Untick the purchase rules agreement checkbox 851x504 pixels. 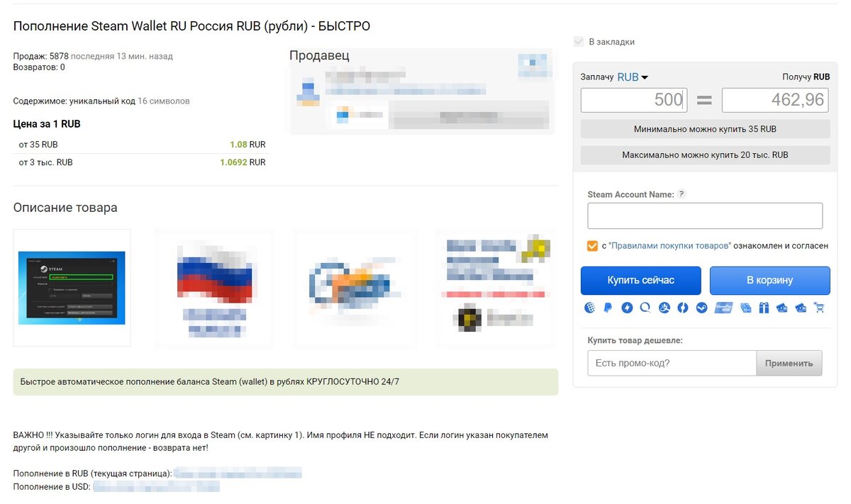click(x=592, y=246)
